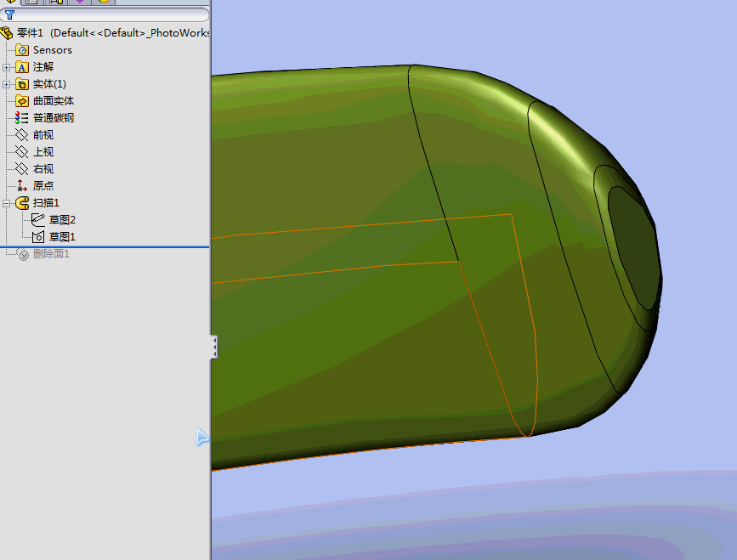Click the 曲面实体 surface bodies icon

click(22, 101)
